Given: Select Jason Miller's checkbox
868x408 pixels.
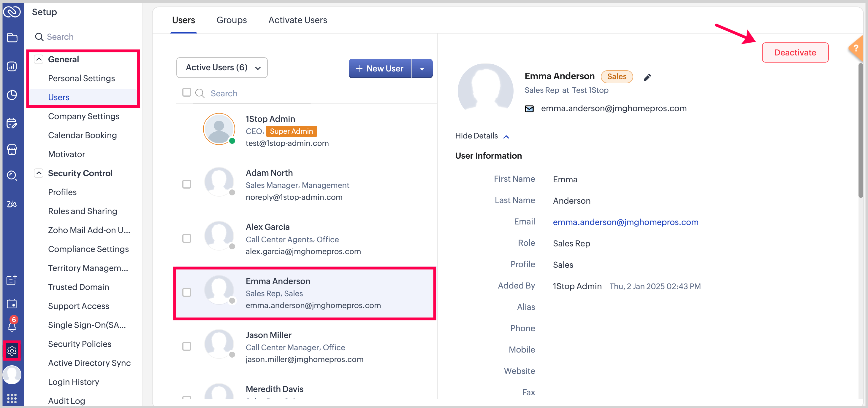Looking at the screenshot, I should (x=186, y=346).
